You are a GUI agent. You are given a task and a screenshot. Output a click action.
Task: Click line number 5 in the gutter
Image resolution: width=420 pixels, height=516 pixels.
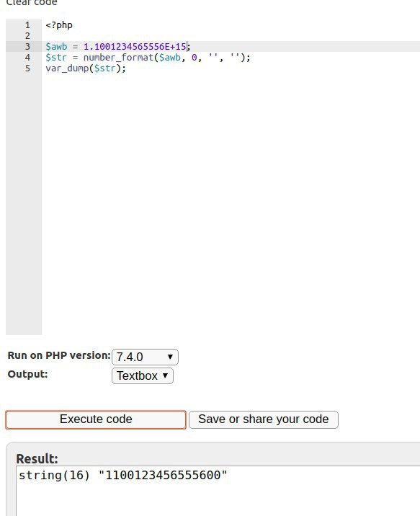click(27, 68)
